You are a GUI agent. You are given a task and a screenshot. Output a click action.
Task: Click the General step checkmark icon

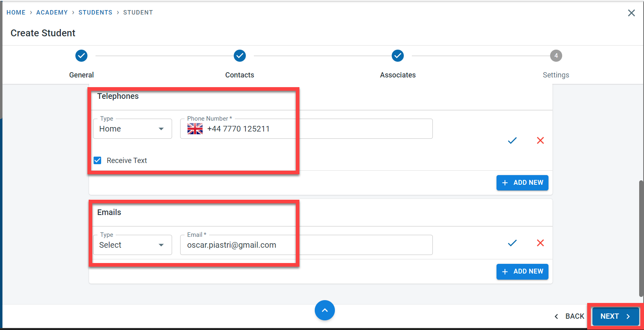(81, 56)
